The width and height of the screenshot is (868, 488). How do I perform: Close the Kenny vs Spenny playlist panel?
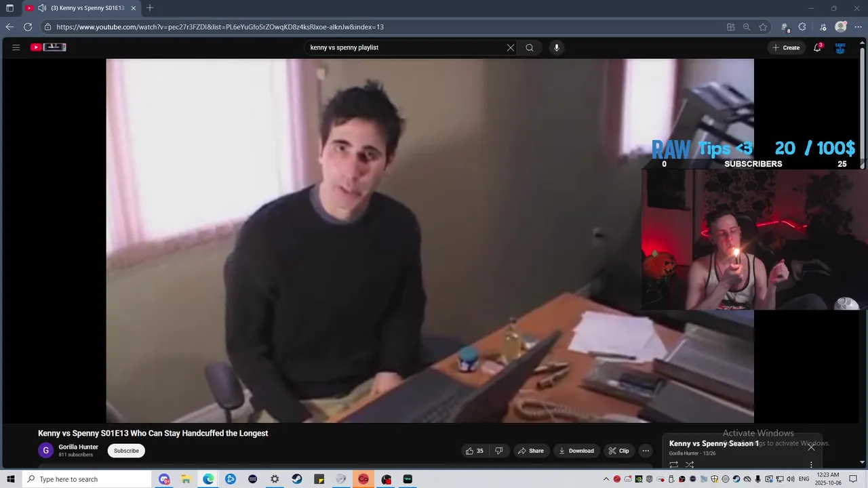[x=811, y=447]
